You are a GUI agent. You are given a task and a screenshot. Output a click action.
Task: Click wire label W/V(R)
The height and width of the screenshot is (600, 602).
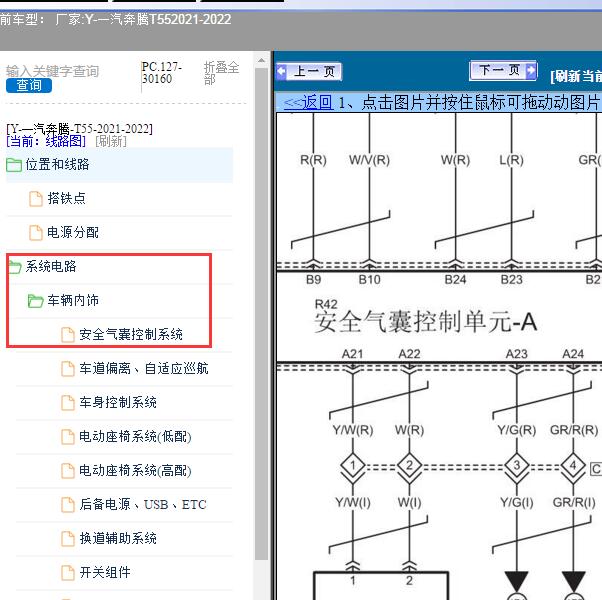[x=369, y=160]
